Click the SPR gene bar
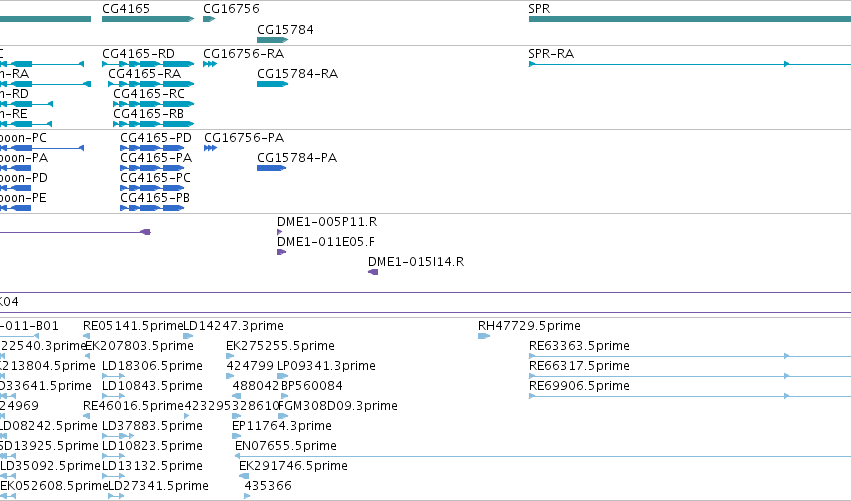This screenshot has width=851, height=501. (690, 19)
